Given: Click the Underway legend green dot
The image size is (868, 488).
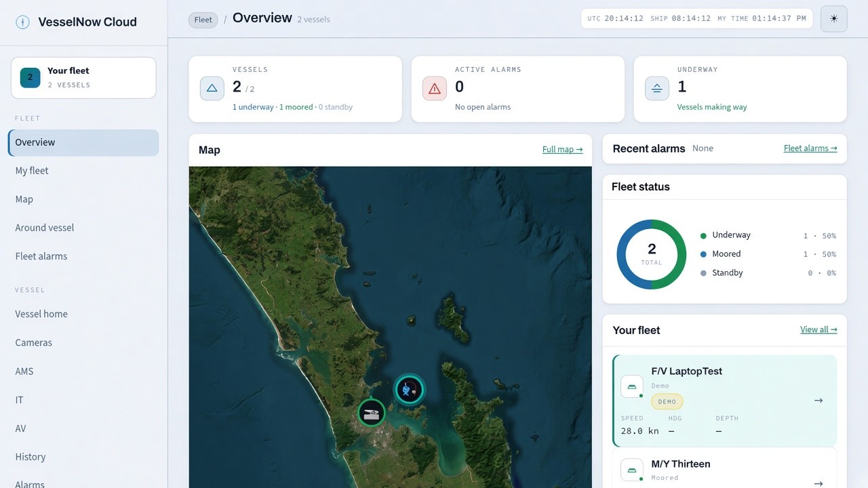Looking at the screenshot, I should tap(703, 236).
